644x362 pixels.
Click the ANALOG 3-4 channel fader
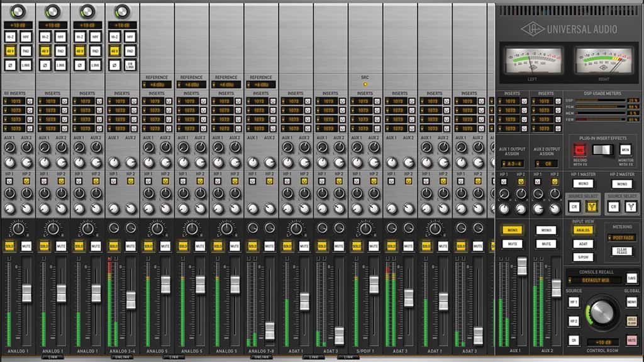pyautogui.click(x=131, y=300)
